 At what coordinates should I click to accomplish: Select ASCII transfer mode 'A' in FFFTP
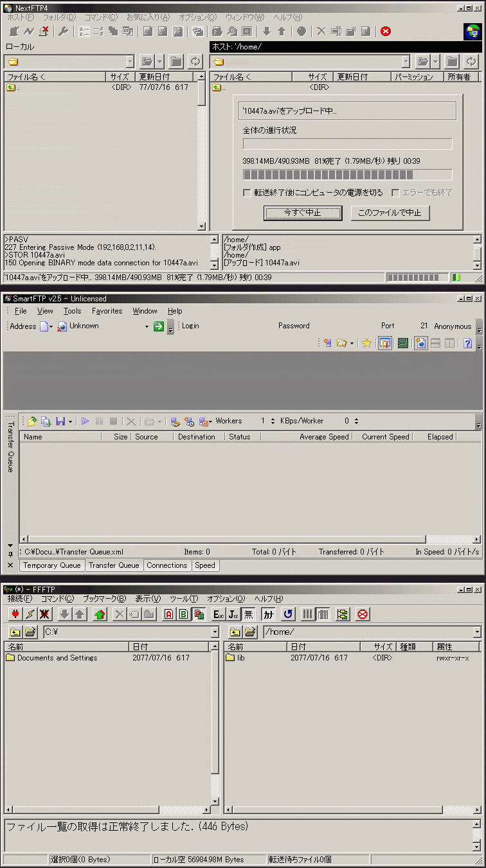tap(168, 614)
